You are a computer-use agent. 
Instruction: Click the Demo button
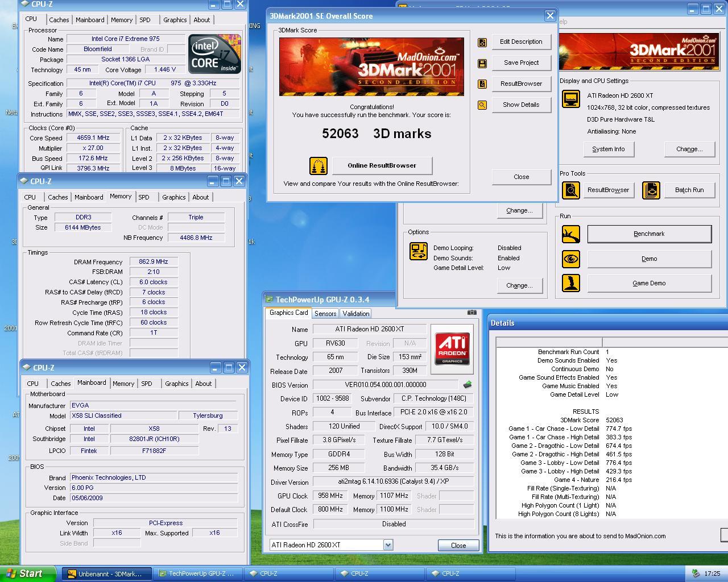pos(649,259)
